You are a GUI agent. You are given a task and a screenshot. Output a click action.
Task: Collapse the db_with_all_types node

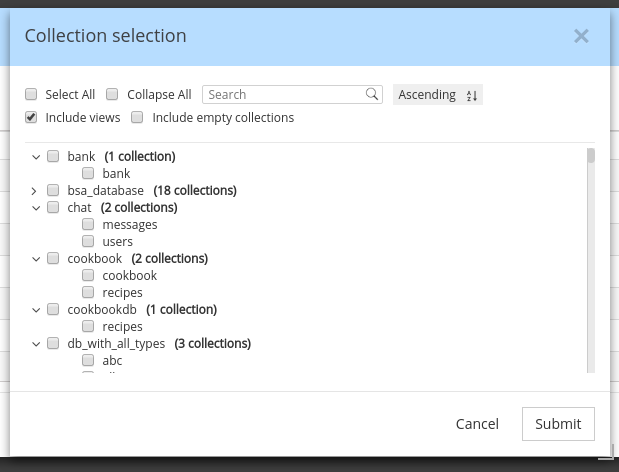[x=35, y=343]
